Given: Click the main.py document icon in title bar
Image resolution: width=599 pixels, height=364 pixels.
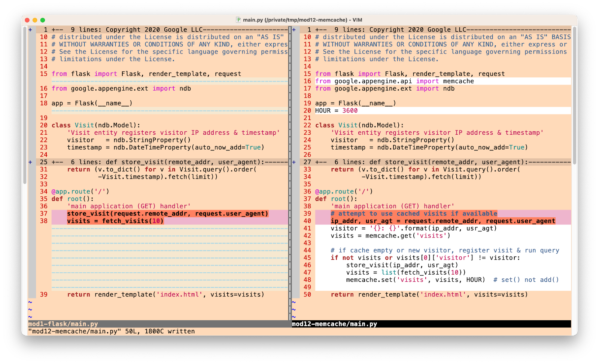Looking at the screenshot, I should (x=238, y=20).
